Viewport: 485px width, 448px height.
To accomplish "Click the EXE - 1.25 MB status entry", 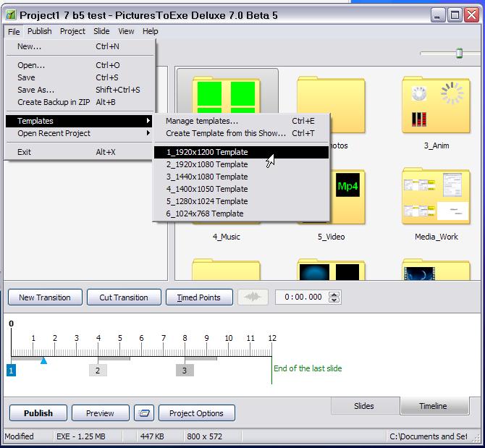I will point(81,436).
